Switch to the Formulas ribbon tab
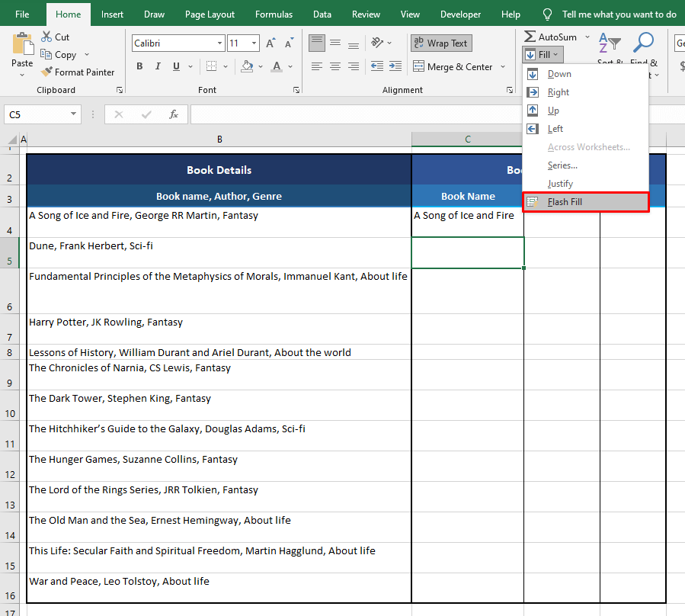Image resolution: width=685 pixels, height=616 pixels. coord(274,13)
